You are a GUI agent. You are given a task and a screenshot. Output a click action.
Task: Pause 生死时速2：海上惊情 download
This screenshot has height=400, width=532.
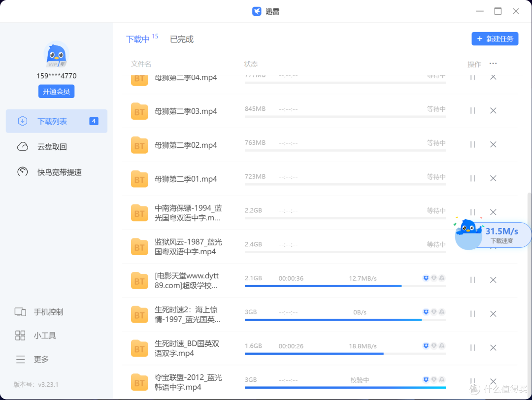click(x=472, y=314)
